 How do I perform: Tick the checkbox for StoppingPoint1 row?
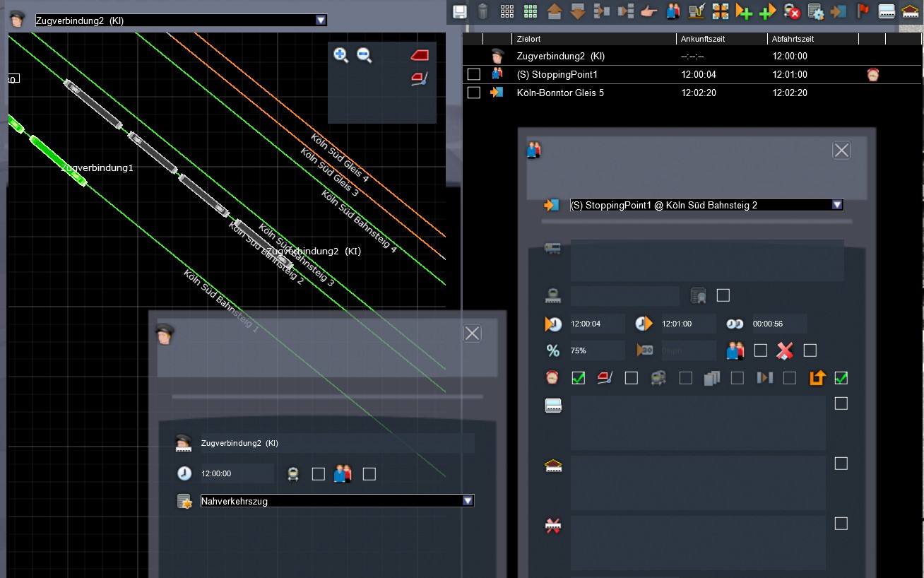pyautogui.click(x=474, y=74)
